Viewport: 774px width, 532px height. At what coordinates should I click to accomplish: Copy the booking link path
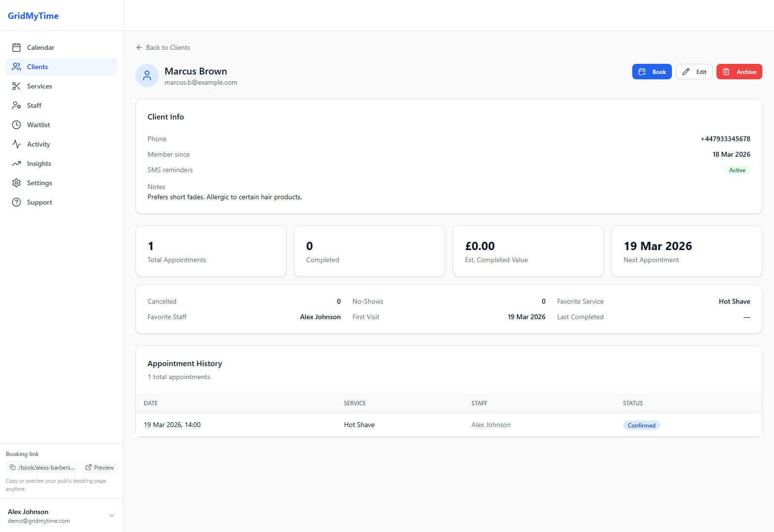(x=42, y=468)
